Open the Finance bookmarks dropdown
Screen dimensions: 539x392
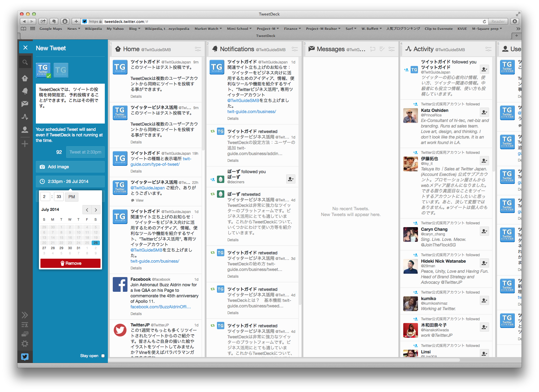pos(292,29)
